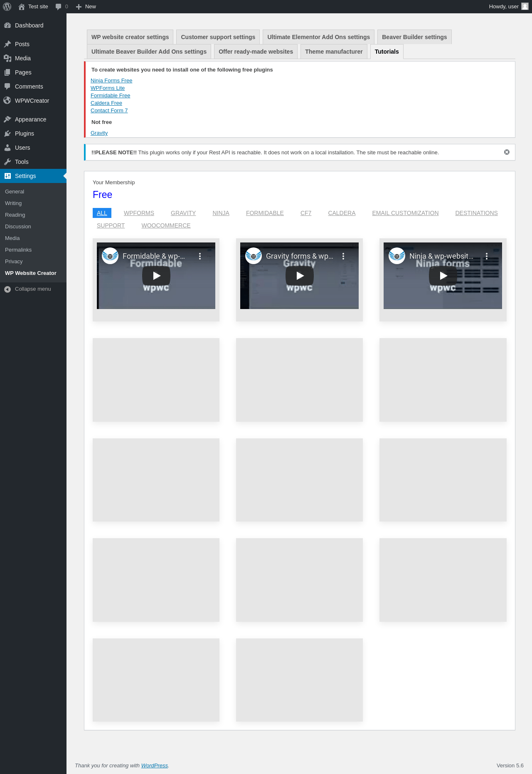
Task: Click the WordPress logo icon
Action: tap(7, 7)
